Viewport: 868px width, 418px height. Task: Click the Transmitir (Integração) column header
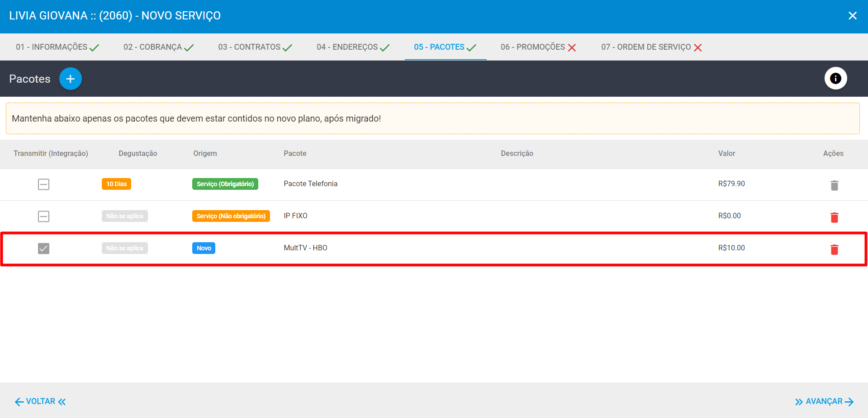(x=51, y=153)
